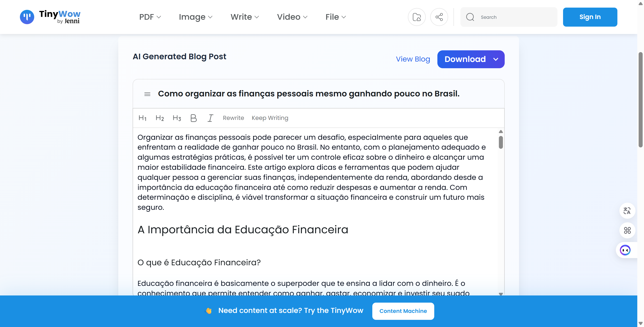Click Rewrite in editor toolbar
This screenshot has height=327, width=644.
[233, 118]
